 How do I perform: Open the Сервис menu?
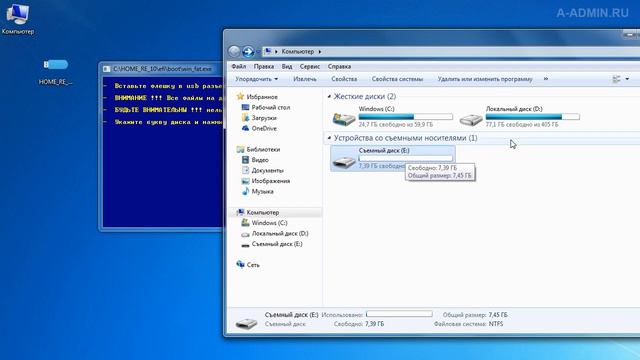[310, 67]
